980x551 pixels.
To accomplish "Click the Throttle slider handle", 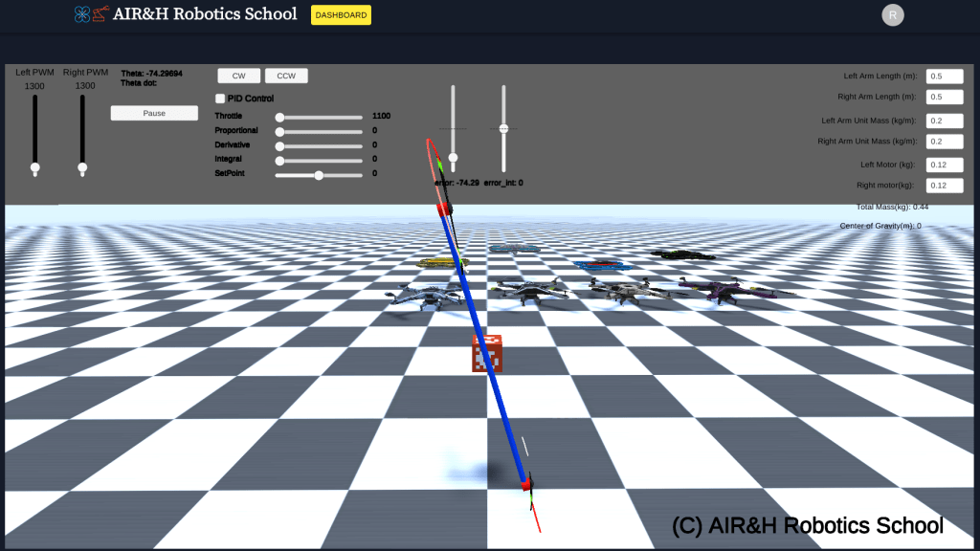I will click(x=278, y=117).
